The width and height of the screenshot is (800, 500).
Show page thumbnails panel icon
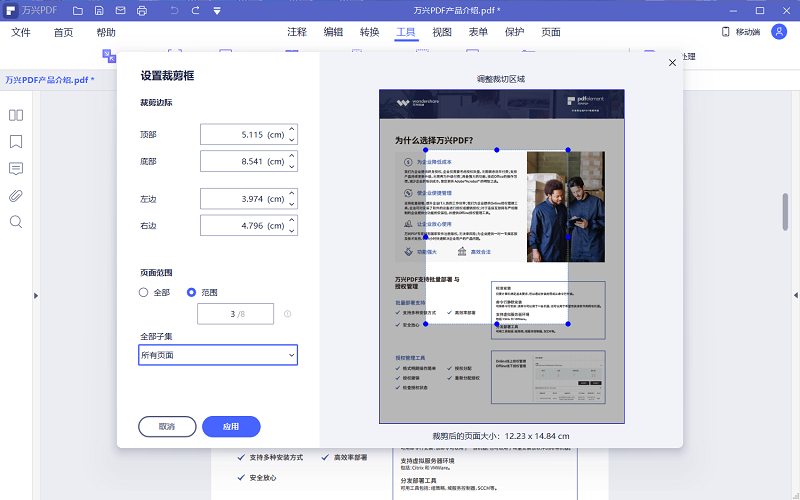pyautogui.click(x=16, y=115)
